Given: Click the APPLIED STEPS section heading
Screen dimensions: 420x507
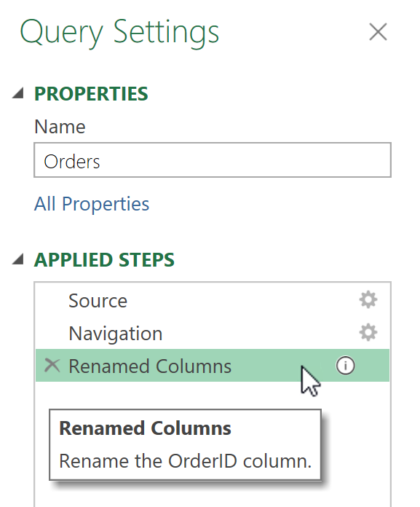Looking at the screenshot, I should pyautogui.click(x=104, y=259).
